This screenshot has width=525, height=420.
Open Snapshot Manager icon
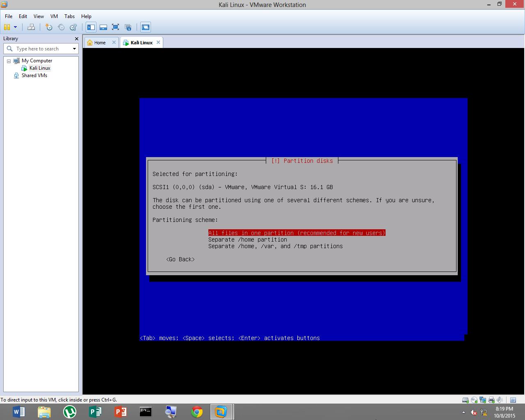pos(73,27)
